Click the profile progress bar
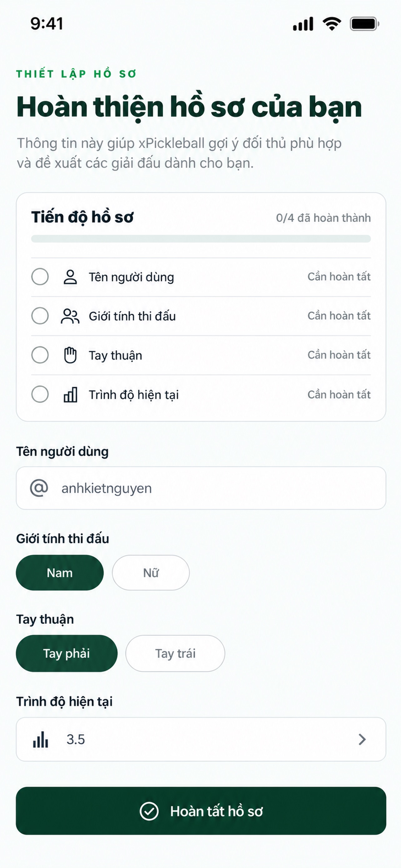The width and height of the screenshot is (401, 868). (201, 239)
